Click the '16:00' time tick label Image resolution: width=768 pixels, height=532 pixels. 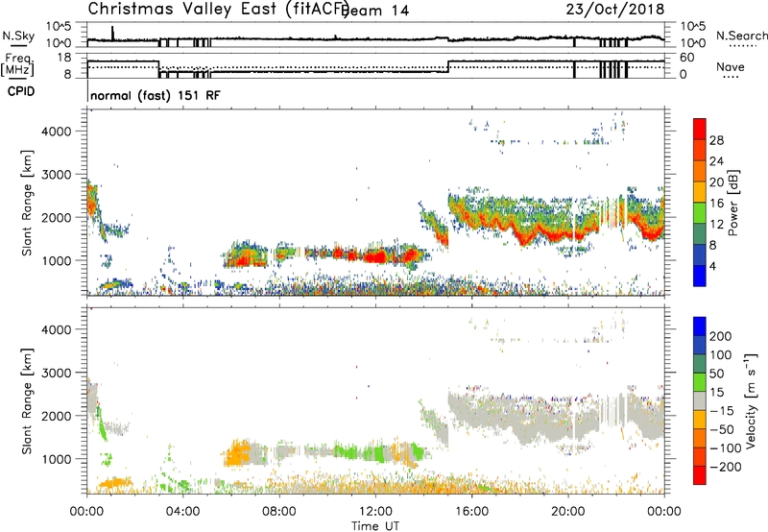pyautogui.click(x=471, y=512)
